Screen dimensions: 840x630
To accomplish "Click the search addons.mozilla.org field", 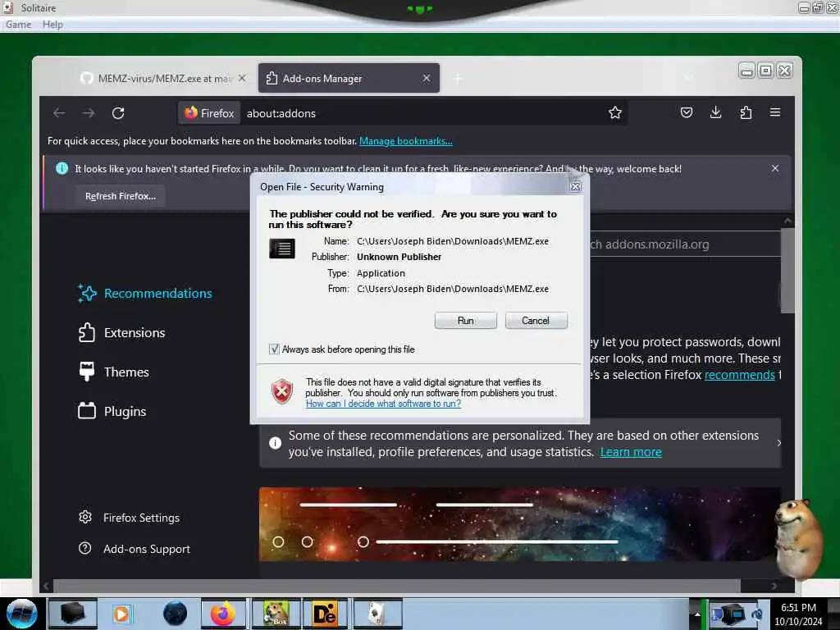I will point(685,244).
